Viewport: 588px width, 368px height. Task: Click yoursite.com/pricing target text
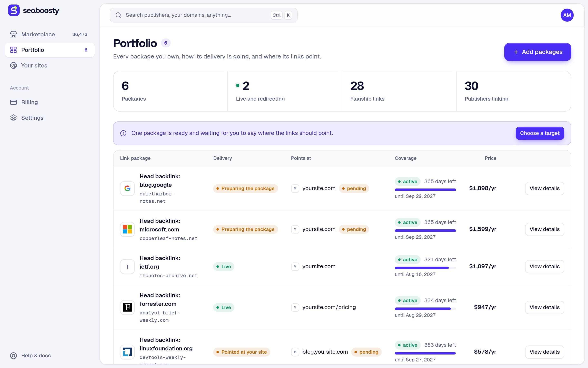[x=329, y=307]
